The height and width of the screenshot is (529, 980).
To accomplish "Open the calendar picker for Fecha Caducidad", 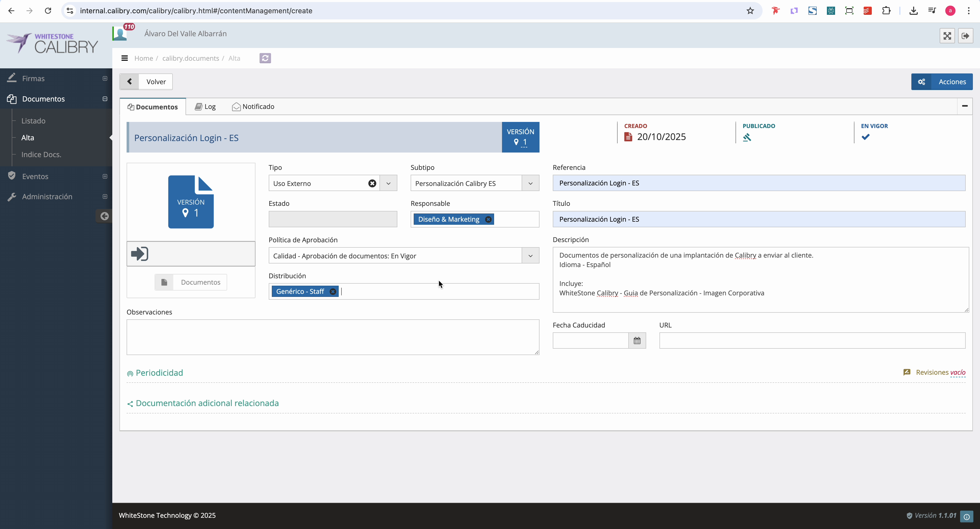I will tap(637, 340).
